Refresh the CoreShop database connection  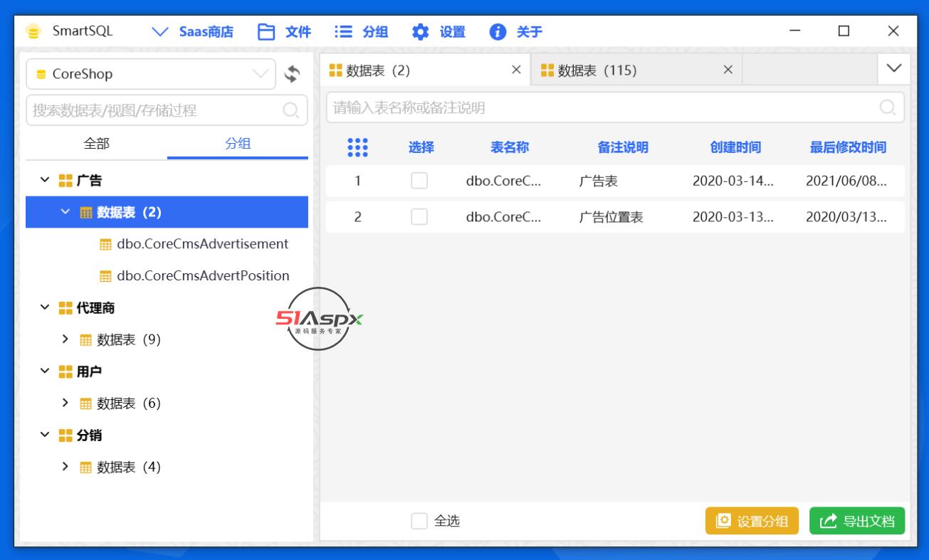click(292, 73)
